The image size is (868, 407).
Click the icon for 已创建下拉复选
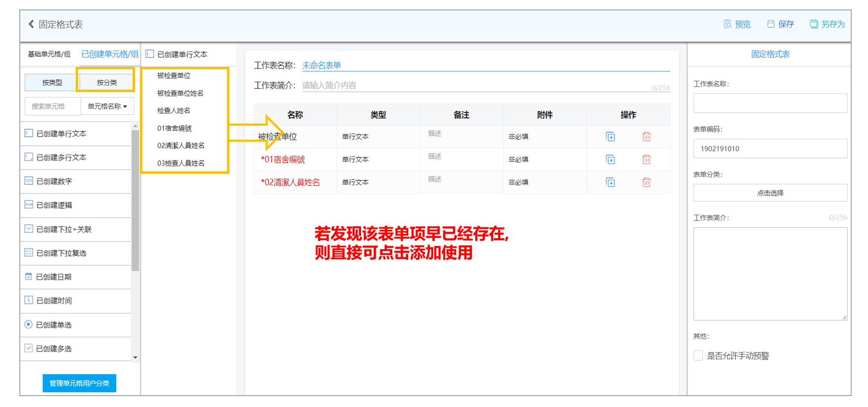(x=29, y=253)
